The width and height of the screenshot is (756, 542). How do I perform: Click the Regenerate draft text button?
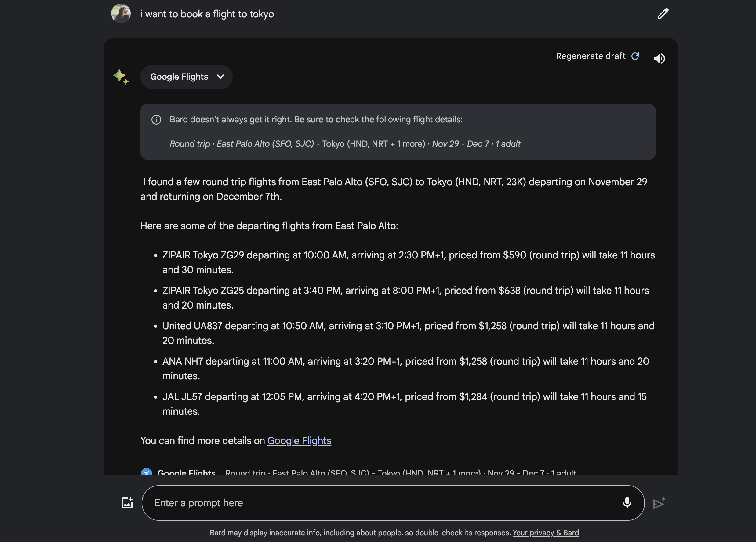590,56
